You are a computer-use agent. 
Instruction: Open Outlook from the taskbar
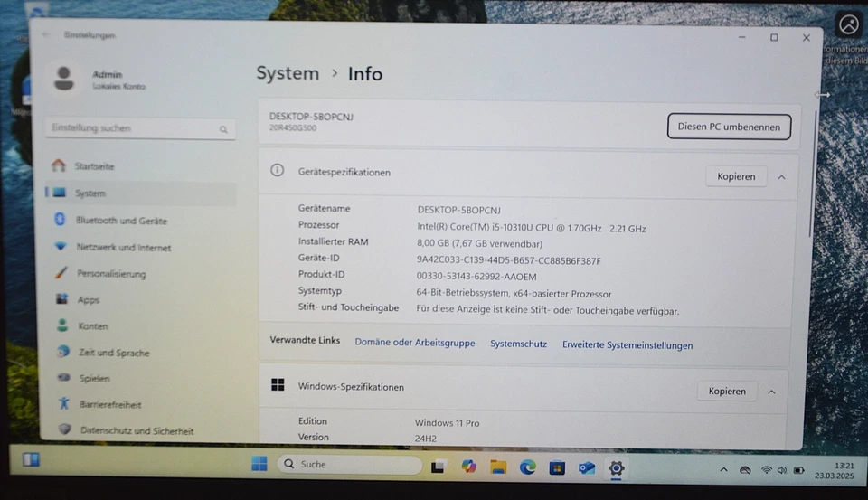click(587, 468)
